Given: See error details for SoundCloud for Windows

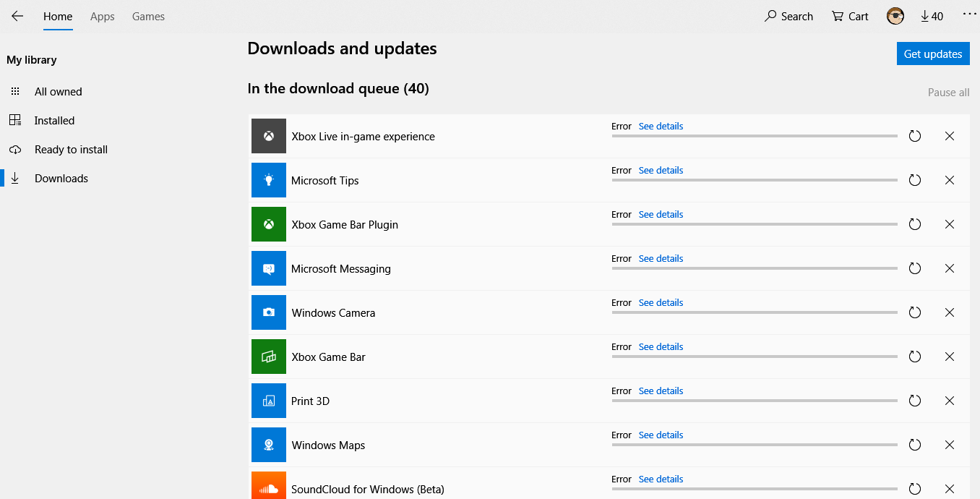Looking at the screenshot, I should click(x=661, y=479).
